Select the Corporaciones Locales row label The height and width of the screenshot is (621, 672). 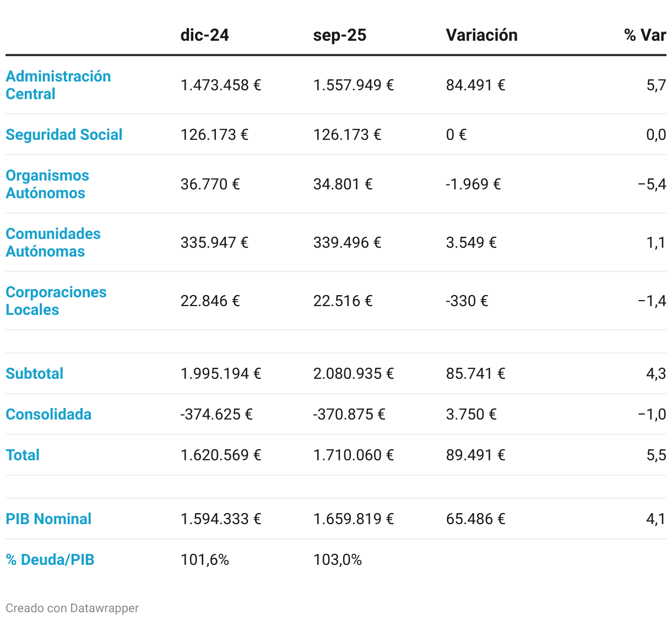pos(56,301)
